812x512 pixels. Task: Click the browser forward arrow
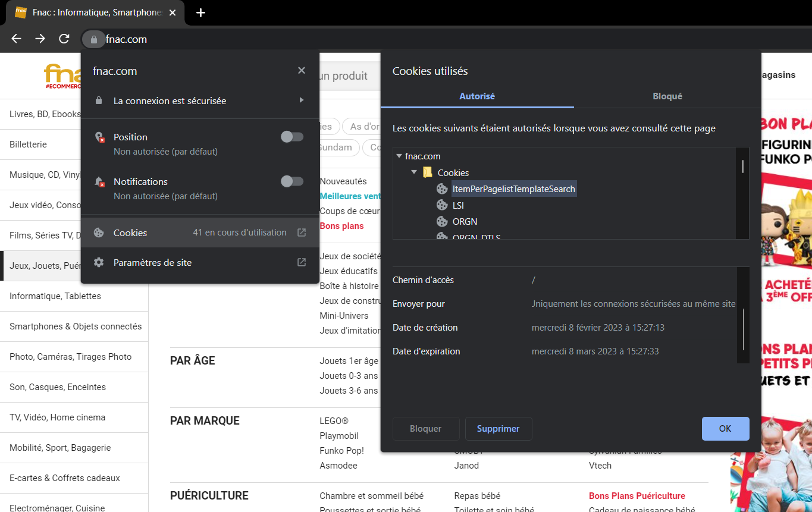(40, 39)
